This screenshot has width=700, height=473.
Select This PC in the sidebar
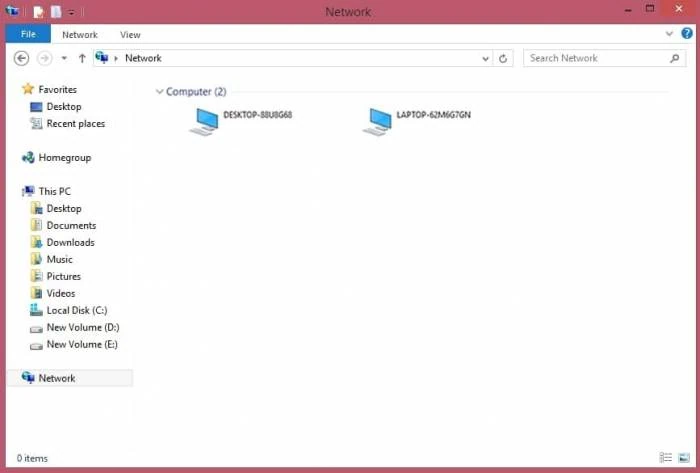pyautogui.click(x=54, y=191)
